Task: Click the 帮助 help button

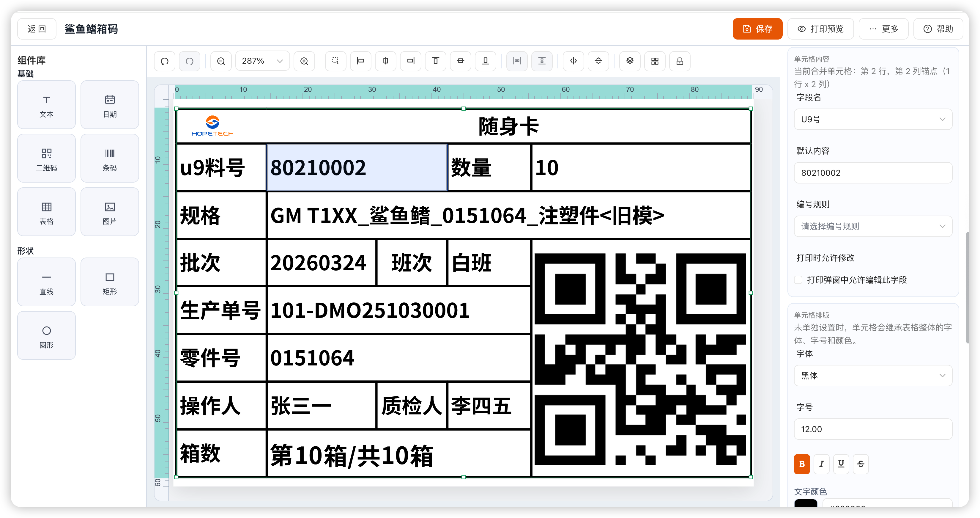Action: (x=938, y=29)
